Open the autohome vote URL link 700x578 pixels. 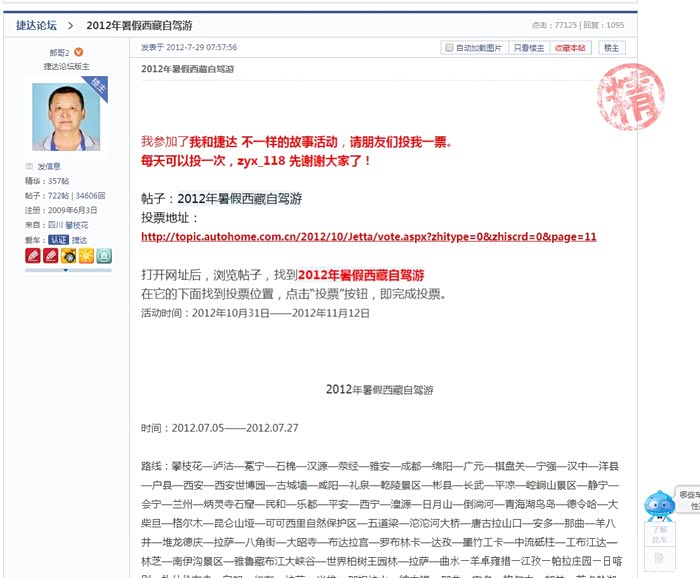369,237
